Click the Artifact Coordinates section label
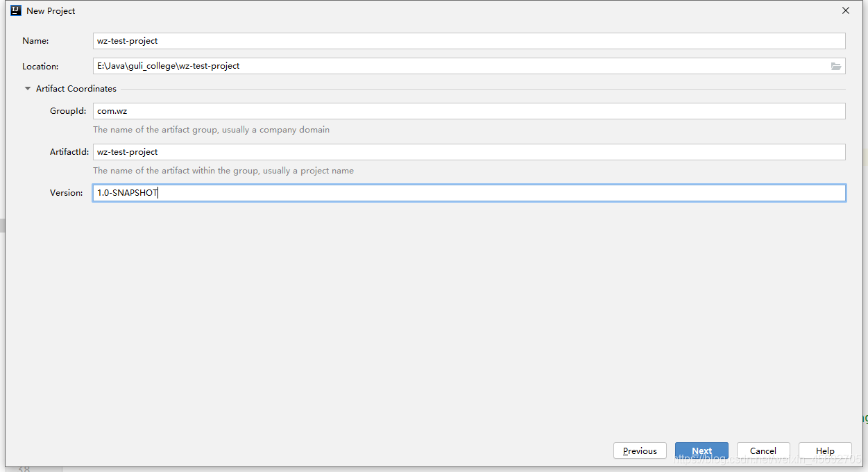 (76, 89)
